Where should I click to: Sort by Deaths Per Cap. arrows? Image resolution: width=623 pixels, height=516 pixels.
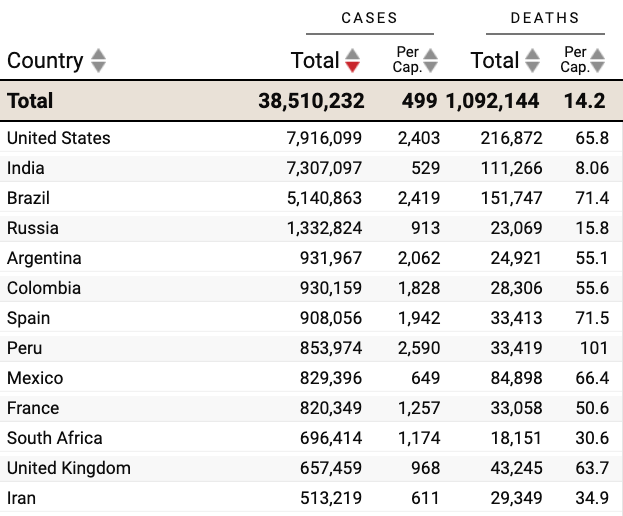598,61
